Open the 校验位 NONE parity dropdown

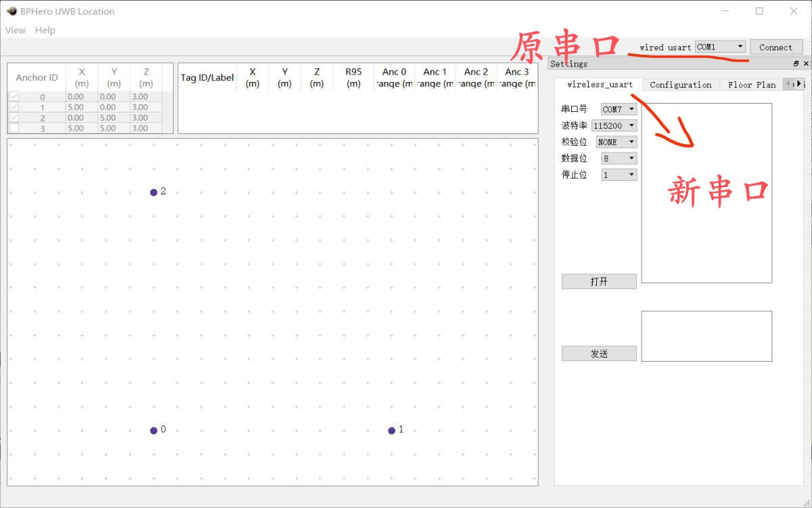(616, 142)
